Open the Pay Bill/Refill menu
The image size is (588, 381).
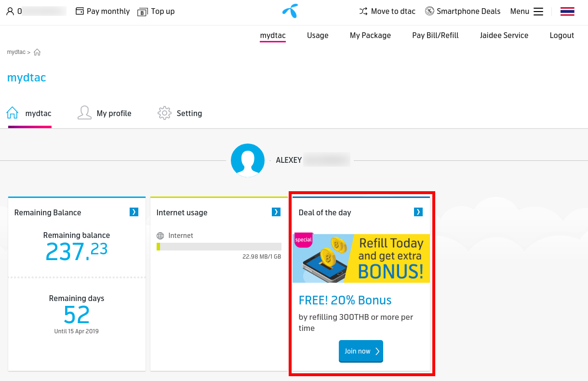click(x=435, y=35)
